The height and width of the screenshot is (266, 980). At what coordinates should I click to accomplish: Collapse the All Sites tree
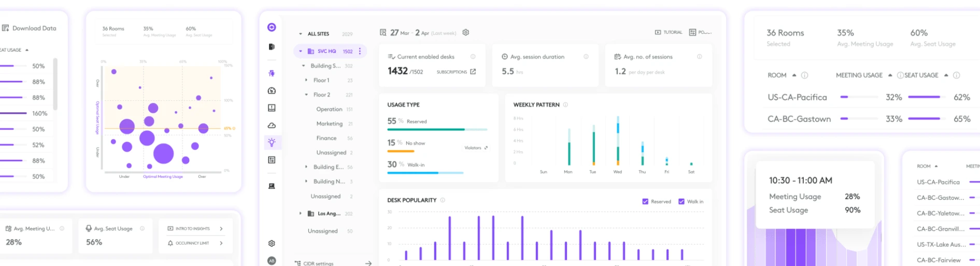(x=301, y=34)
